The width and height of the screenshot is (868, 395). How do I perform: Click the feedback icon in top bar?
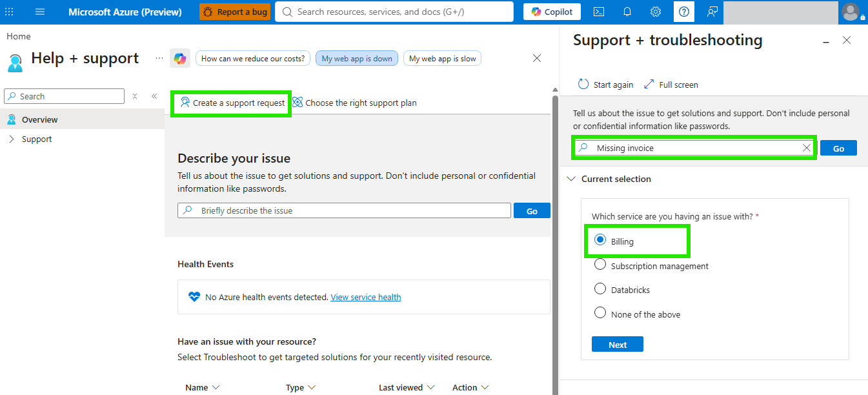(x=712, y=12)
